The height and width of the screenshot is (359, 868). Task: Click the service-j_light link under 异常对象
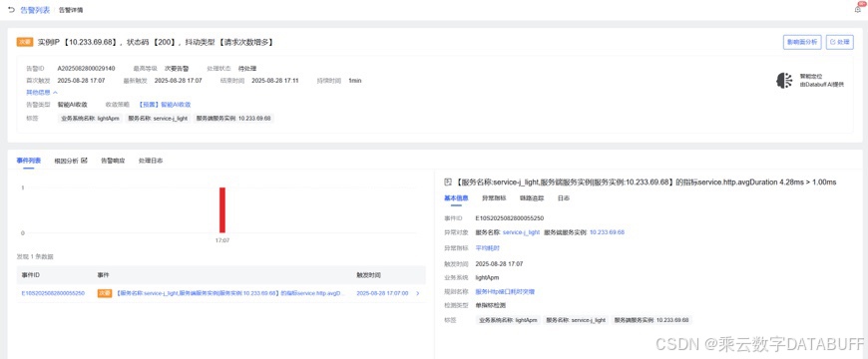click(x=521, y=232)
